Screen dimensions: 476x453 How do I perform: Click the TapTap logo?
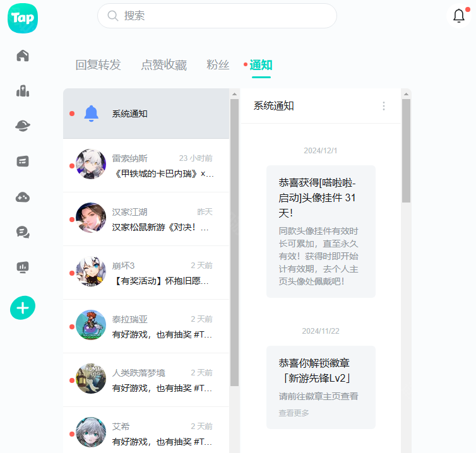(23, 18)
